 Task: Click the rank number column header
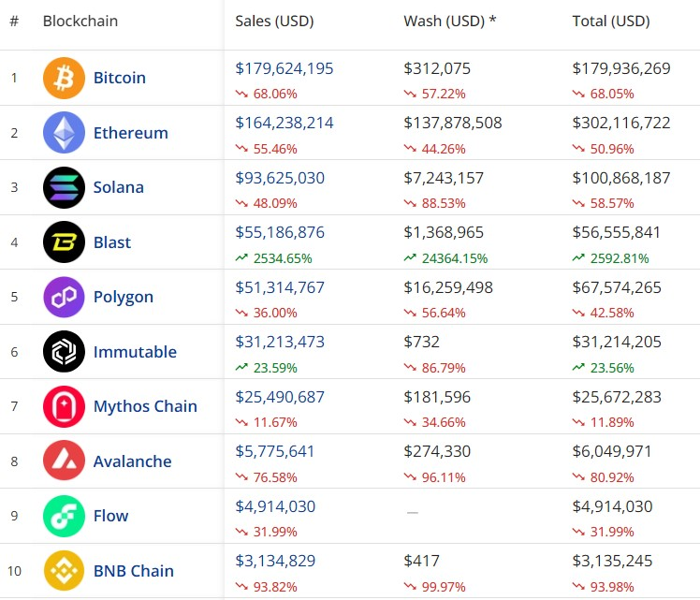[14, 21]
